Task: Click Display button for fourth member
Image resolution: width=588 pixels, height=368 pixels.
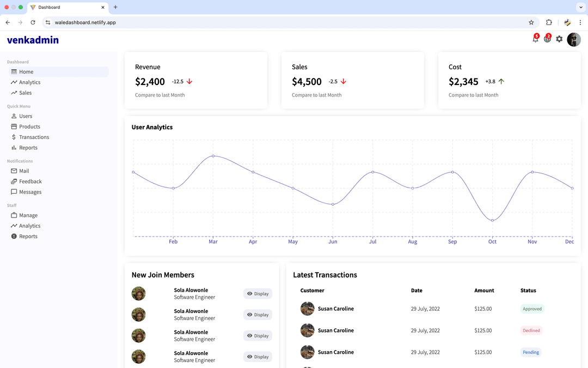Action: [x=258, y=357]
